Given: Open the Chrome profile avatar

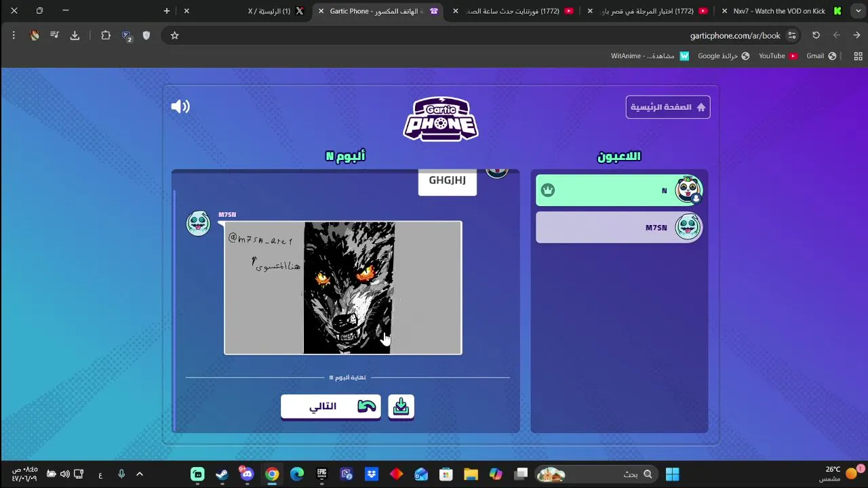Looking at the screenshot, I should [35, 35].
